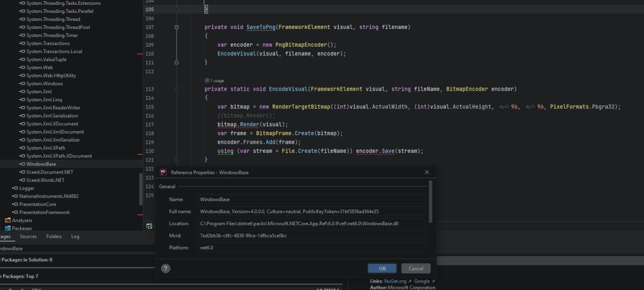Viewport: 644px width, 290px height.
Task: Click the reference icon beside PresentationCore
Action: [15, 204]
